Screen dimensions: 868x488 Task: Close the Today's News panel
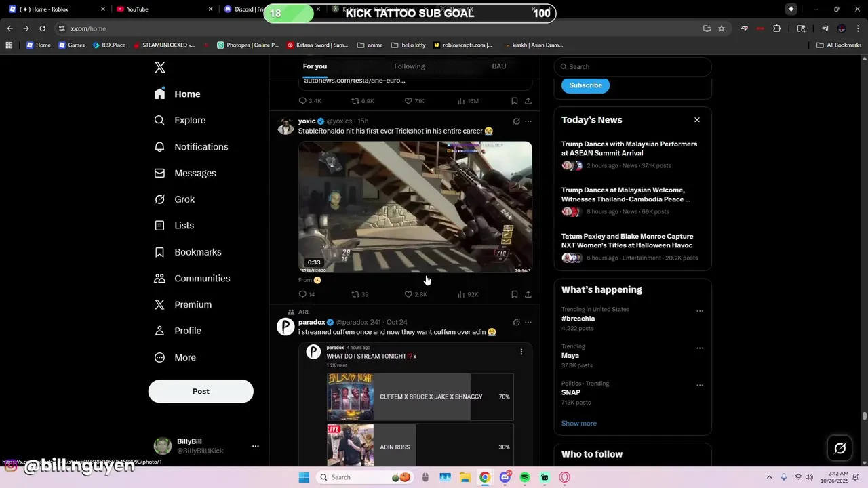coord(696,120)
